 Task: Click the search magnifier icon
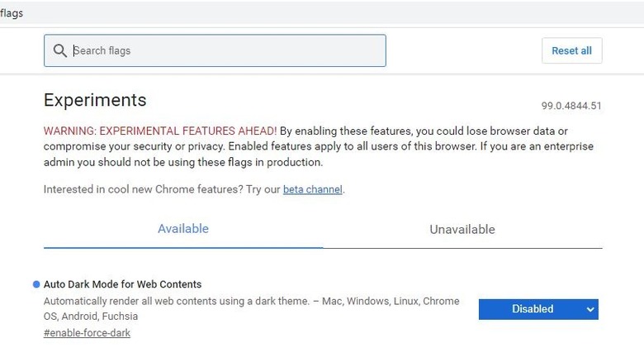tap(59, 50)
